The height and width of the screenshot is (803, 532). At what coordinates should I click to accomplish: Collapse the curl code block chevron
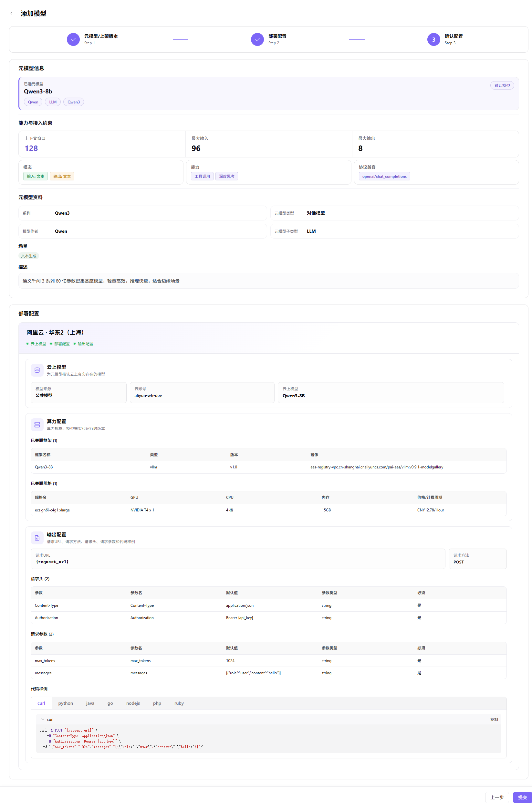(43, 719)
